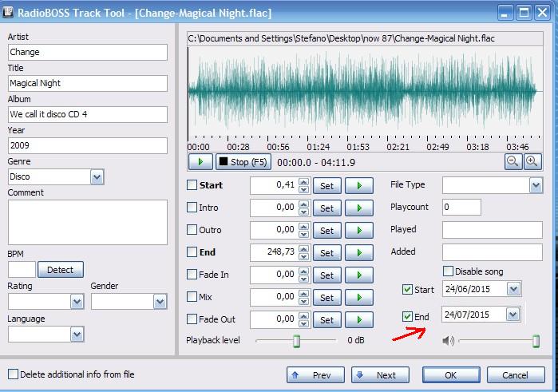The height and width of the screenshot is (392, 558).
Task: Click in the Played field
Action: pos(493,230)
